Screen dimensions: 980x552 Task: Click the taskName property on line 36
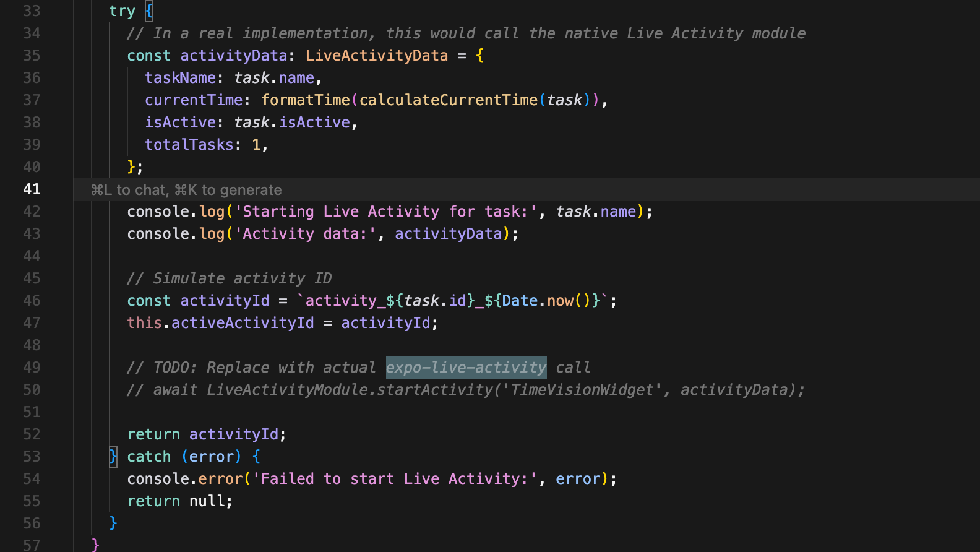[x=180, y=78]
